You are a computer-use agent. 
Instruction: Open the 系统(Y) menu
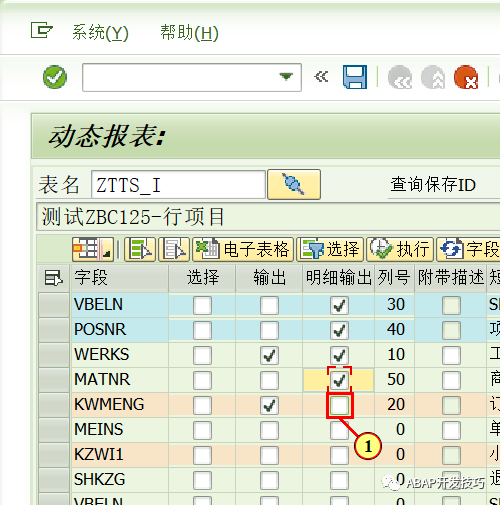tap(100, 33)
